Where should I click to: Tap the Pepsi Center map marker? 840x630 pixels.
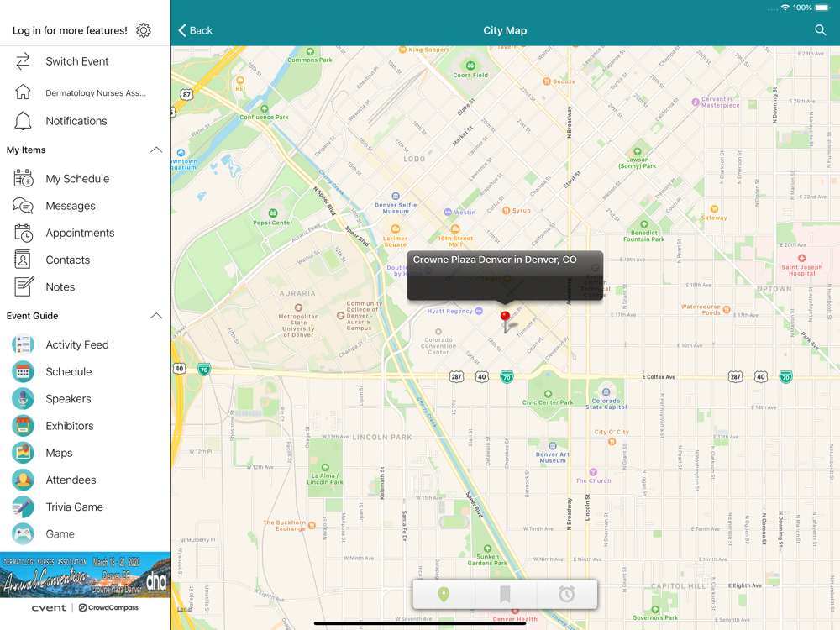[x=273, y=213]
